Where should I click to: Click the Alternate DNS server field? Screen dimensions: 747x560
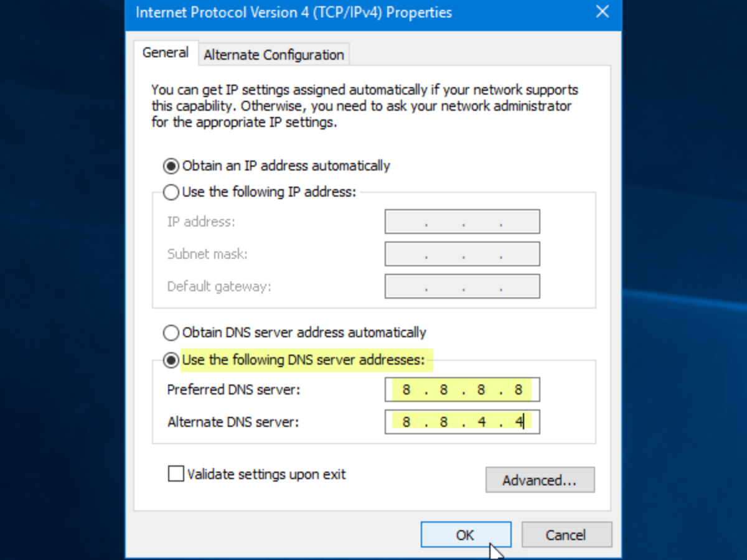462,422
